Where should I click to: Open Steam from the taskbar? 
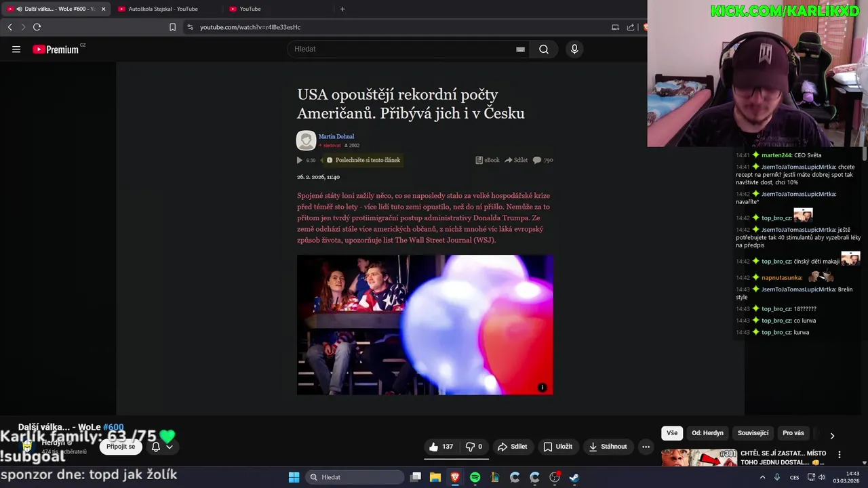pyautogui.click(x=574, y=477)
